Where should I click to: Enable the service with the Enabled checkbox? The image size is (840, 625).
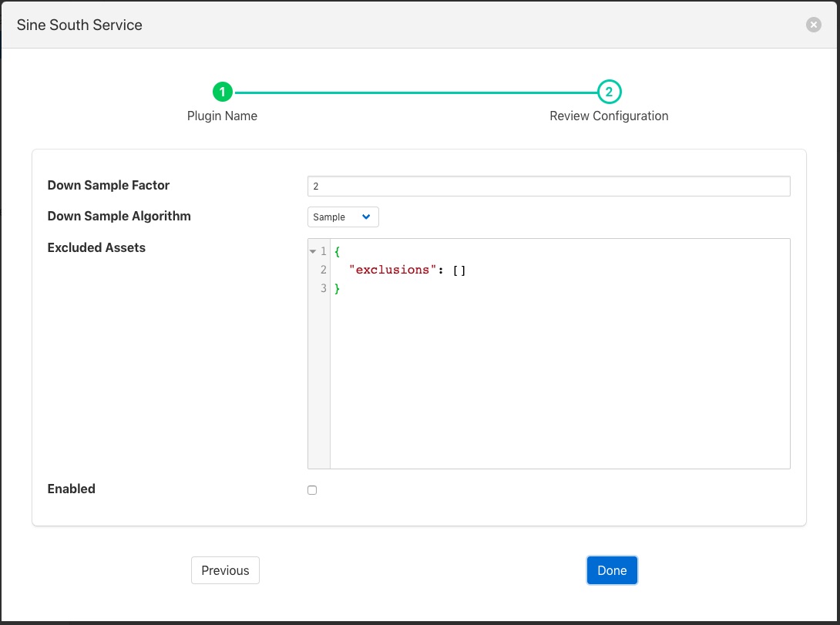point(312,490)
